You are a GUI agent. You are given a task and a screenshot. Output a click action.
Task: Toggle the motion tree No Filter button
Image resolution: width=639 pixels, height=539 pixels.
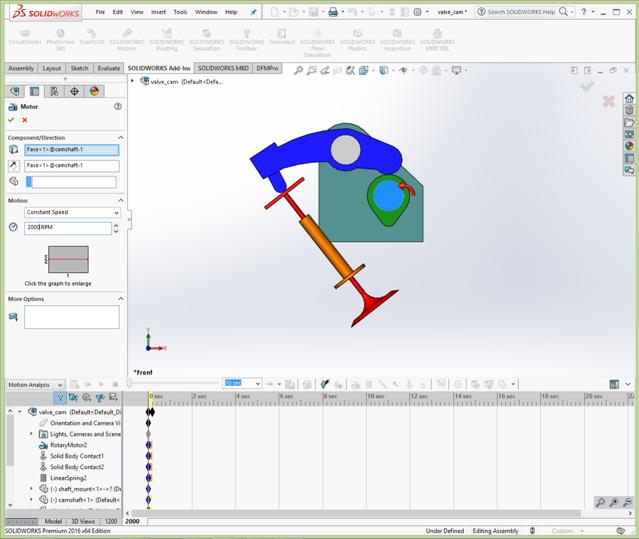(60, 398)
